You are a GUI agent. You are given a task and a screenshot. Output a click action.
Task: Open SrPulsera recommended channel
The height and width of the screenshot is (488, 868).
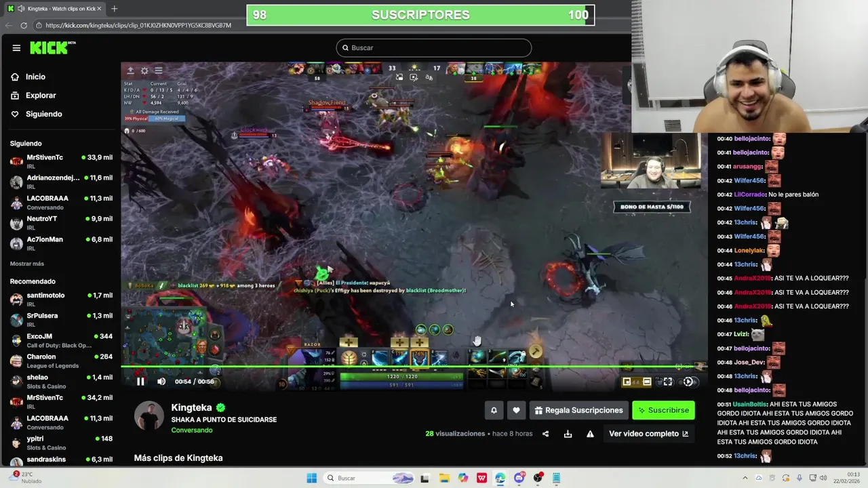(x=61, y=319)
